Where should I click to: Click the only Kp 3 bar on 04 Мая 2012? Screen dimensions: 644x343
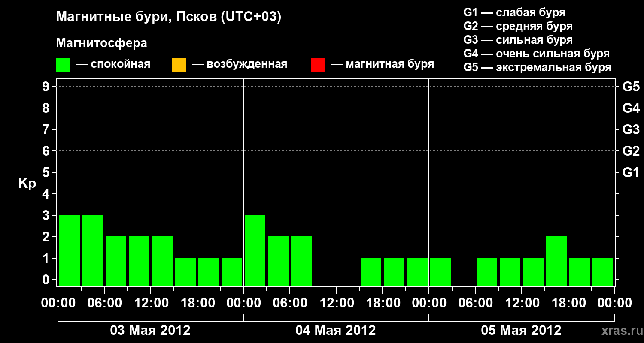click(x=255, y=250)
